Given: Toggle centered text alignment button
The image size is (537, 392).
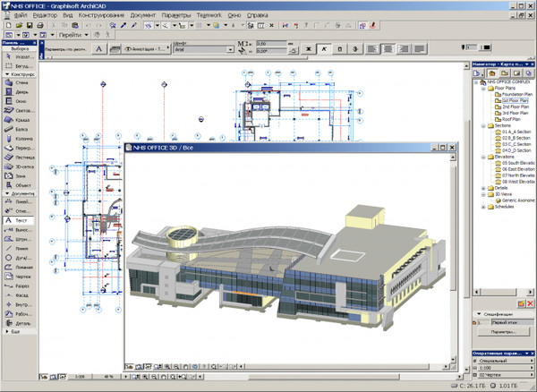Looking at the screenshot, I should coord(388,49).
